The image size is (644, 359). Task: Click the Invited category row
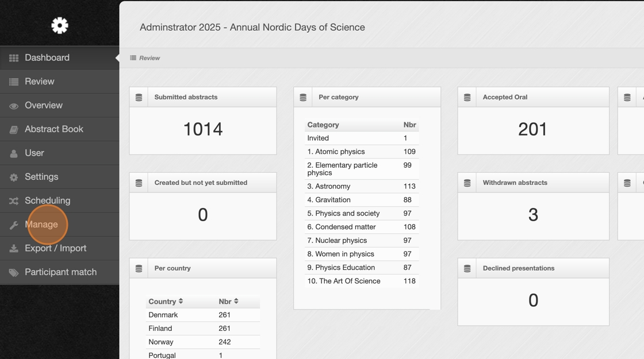click(362, 138)
